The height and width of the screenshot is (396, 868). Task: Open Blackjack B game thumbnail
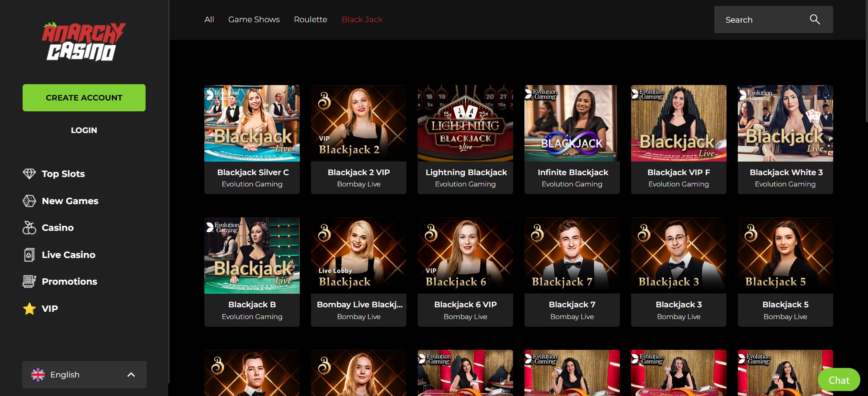(x=252, y=256)
